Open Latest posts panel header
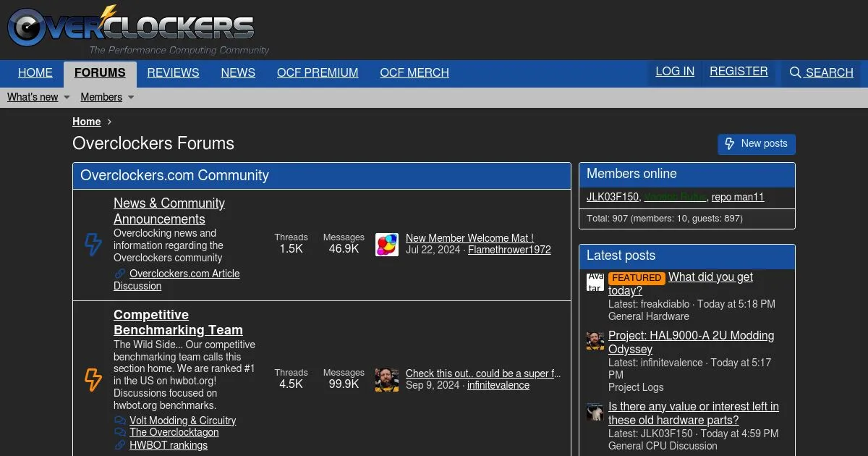Viewport: 868px width, 456px height. coord(621,256)
